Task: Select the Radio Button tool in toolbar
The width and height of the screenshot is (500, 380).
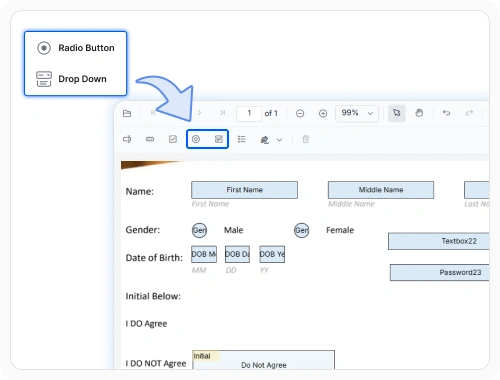Action: pos(196,139)
